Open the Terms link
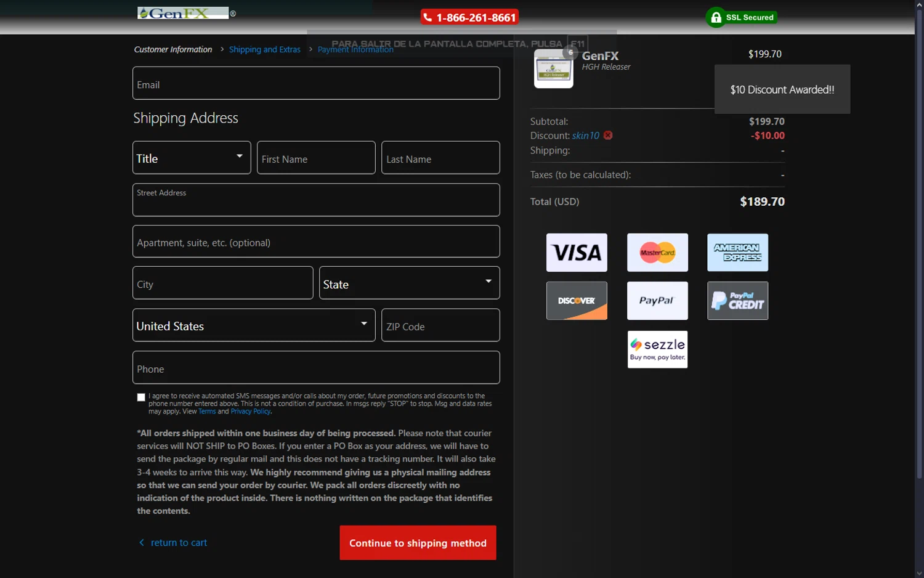This screenshot has height=578, width=924. point(207,412)
